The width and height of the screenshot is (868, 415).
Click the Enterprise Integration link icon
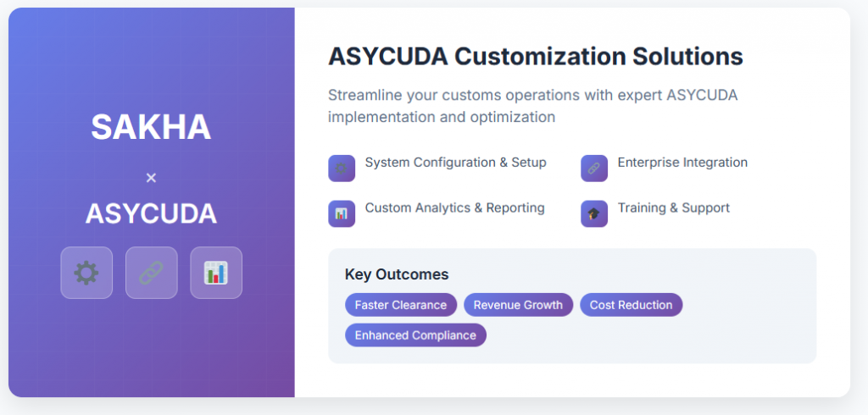[x=594, y=169]
